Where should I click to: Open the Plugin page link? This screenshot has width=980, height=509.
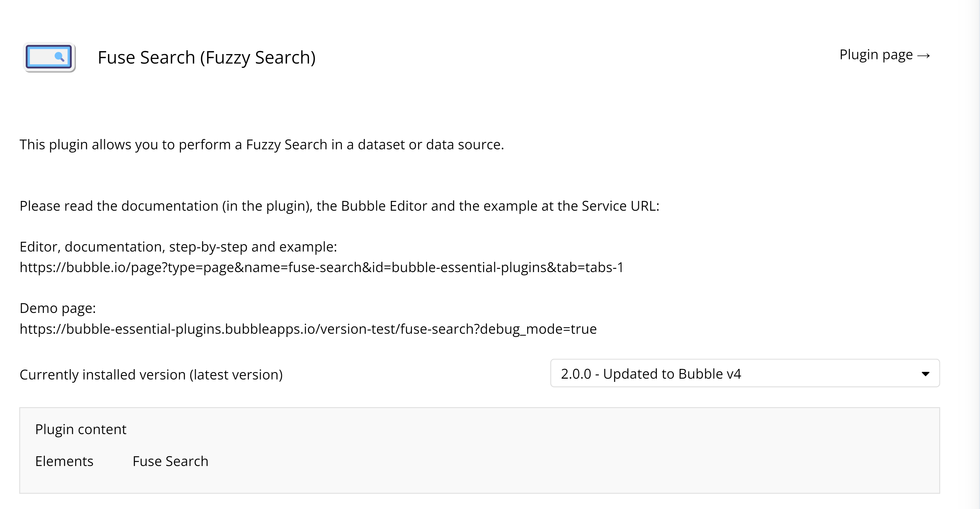point(876,55)
